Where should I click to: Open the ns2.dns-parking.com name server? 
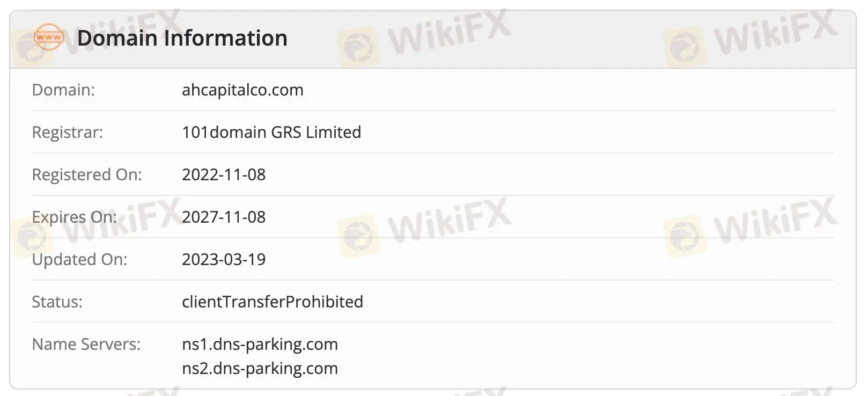tap(260, 368)
